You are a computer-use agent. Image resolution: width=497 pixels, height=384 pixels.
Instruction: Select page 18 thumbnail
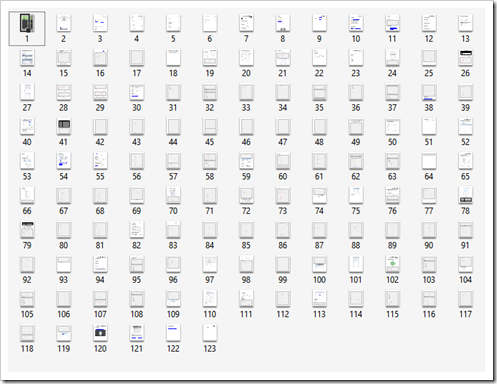tap(173, 57)
